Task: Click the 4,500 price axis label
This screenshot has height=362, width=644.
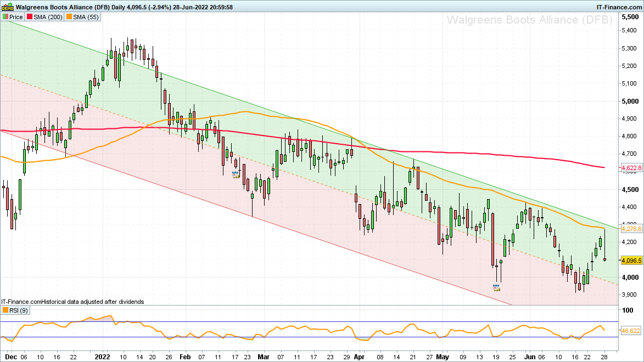Action: coord(630,190)
